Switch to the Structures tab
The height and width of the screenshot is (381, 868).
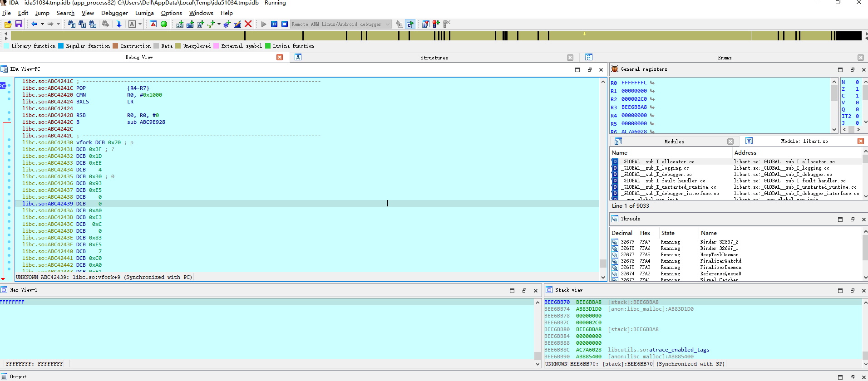tap(434, 58)
